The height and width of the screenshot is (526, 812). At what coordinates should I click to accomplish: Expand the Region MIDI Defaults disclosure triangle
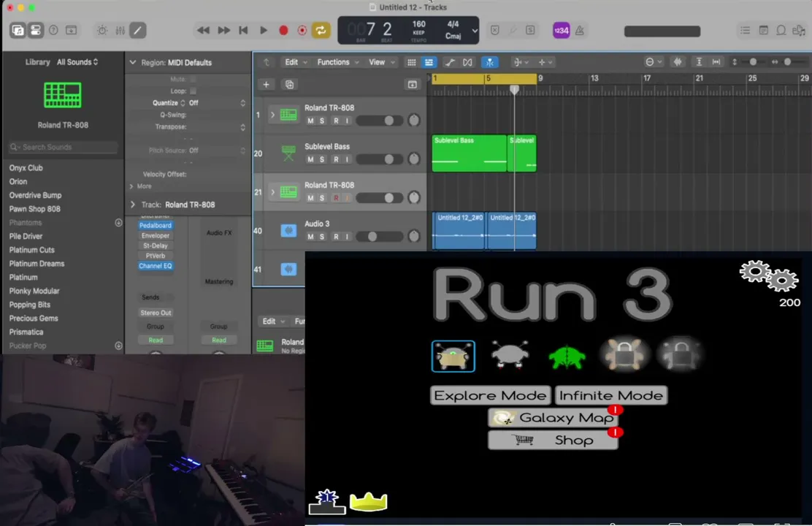click(x=133, y=62)
